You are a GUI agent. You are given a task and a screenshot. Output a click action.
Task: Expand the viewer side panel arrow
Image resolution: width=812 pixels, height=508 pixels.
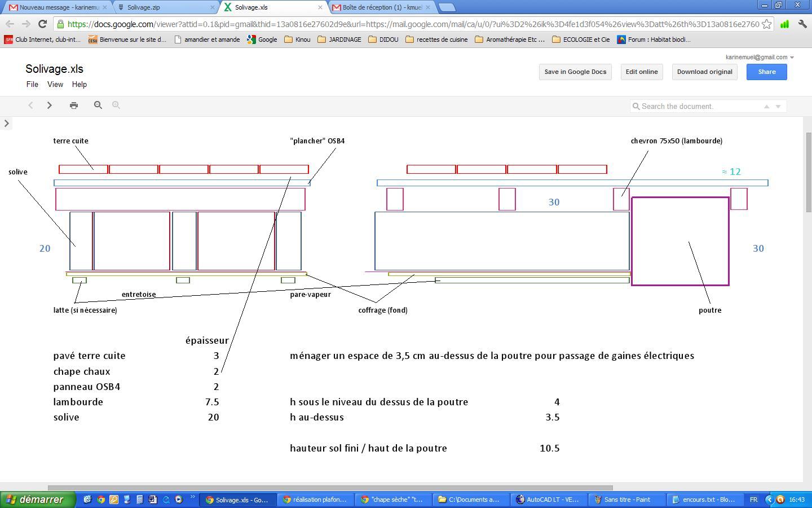[x=7, y=123]
